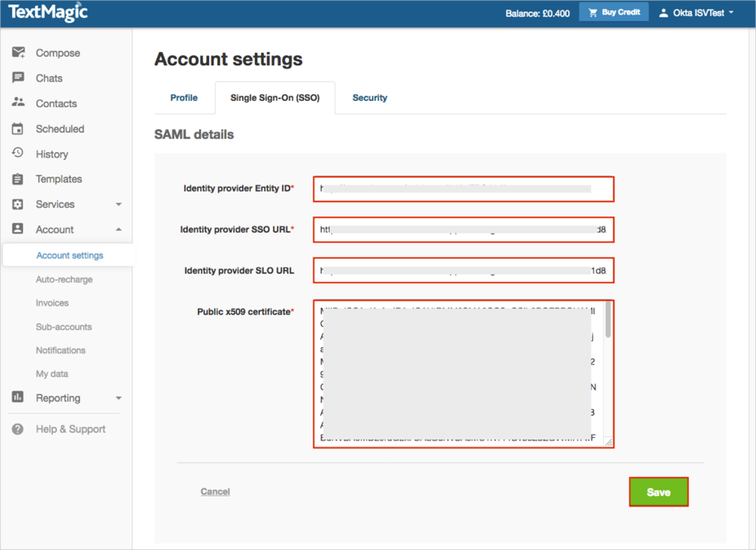Click the Help & Support question icon
This screenshot has width=756, height=550.
[18, 429]
